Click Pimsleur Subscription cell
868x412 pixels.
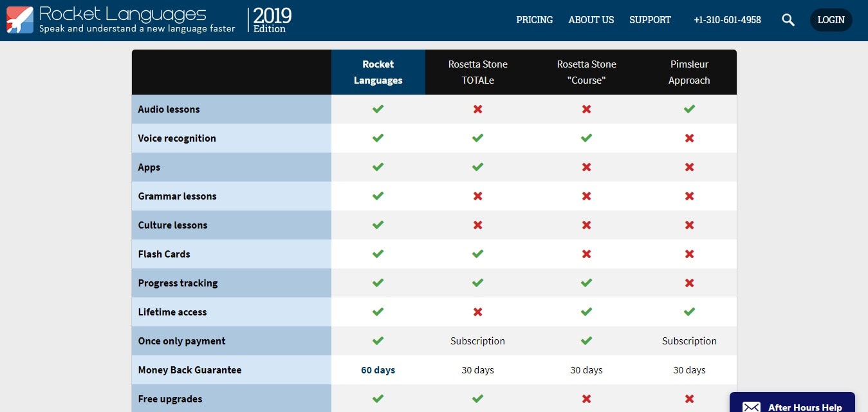689,341
